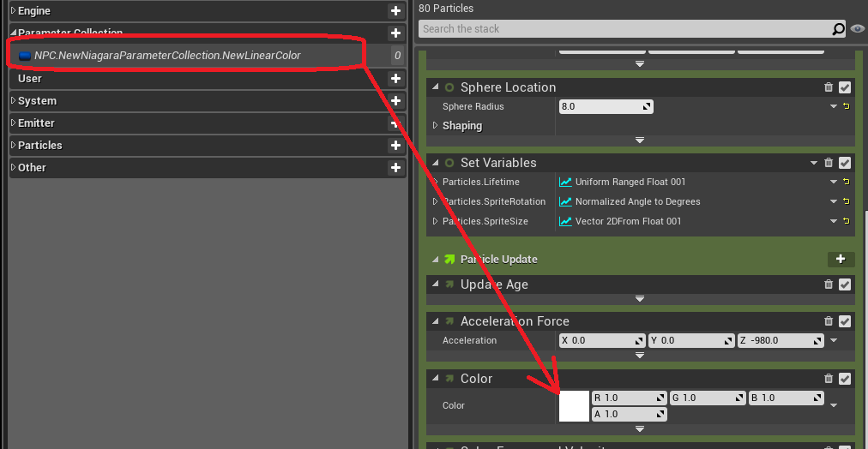Add a new User parameter

[x=395, y=79]
